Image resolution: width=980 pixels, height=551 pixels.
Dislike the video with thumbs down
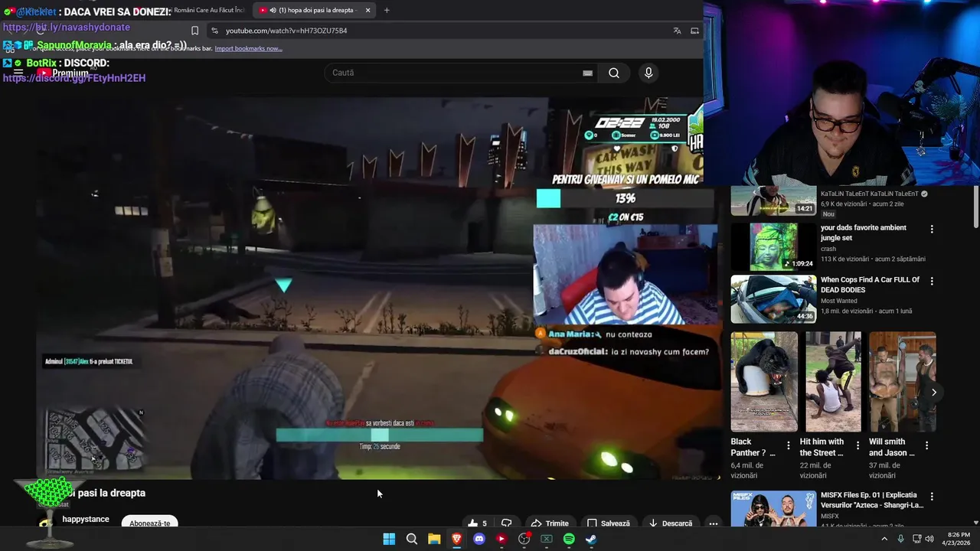pos(506,523)
